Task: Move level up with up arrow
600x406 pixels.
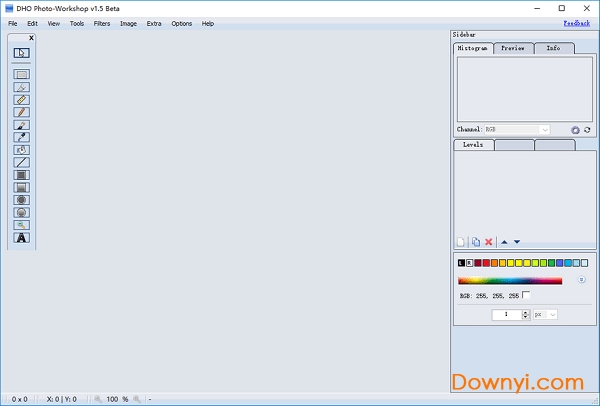Action: (504, 242)
